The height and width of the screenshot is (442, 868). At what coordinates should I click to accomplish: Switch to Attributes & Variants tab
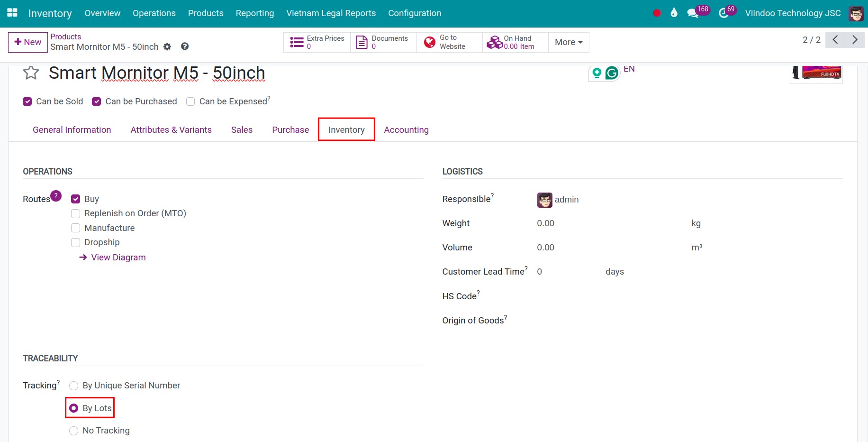tap(171, 130)
